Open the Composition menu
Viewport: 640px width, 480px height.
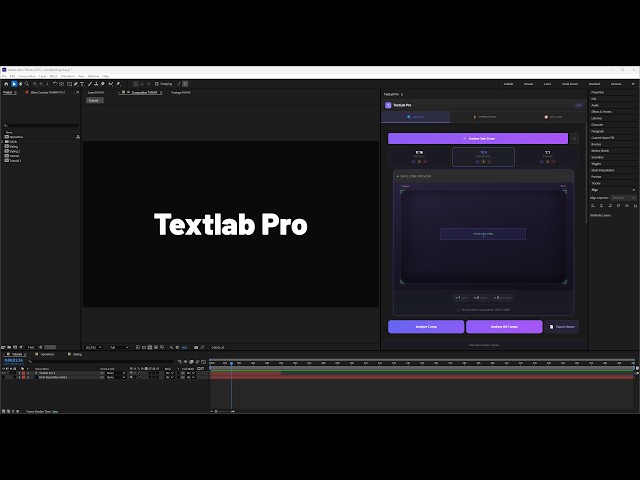pyautogui.click(x=27, y=76)
